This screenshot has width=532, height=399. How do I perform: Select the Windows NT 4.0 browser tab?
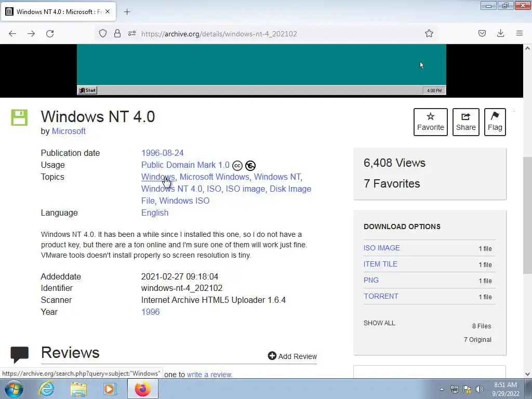58,11
